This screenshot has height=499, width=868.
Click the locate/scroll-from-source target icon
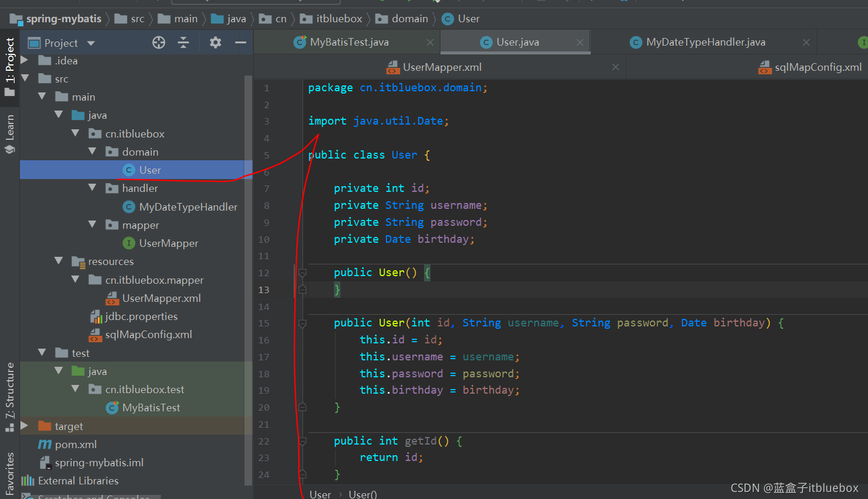point(159,43)
